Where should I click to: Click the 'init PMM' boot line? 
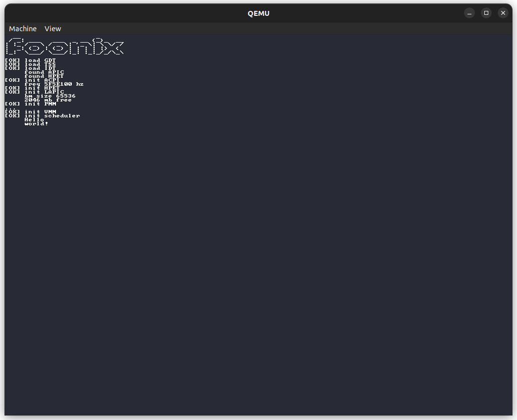click(x=40, y=104)
